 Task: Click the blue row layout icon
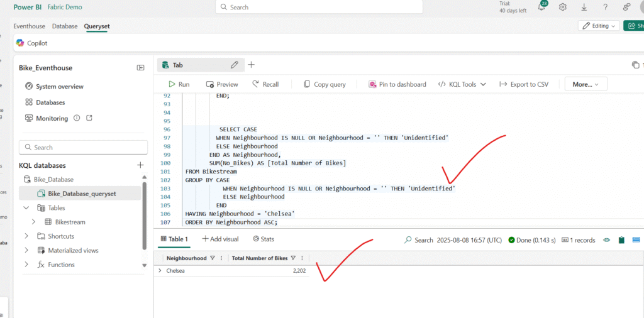click(x=636, y=240)
